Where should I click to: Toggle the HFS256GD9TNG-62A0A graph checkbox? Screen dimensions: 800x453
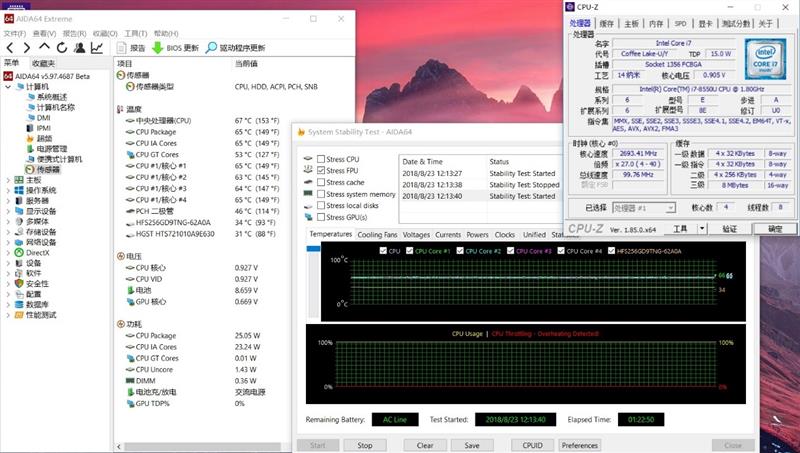click(x=611, y=250)
